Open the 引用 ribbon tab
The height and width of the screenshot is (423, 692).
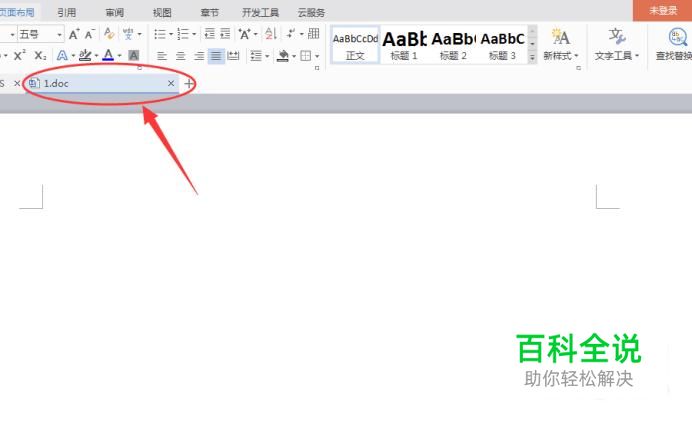(67, 12)
